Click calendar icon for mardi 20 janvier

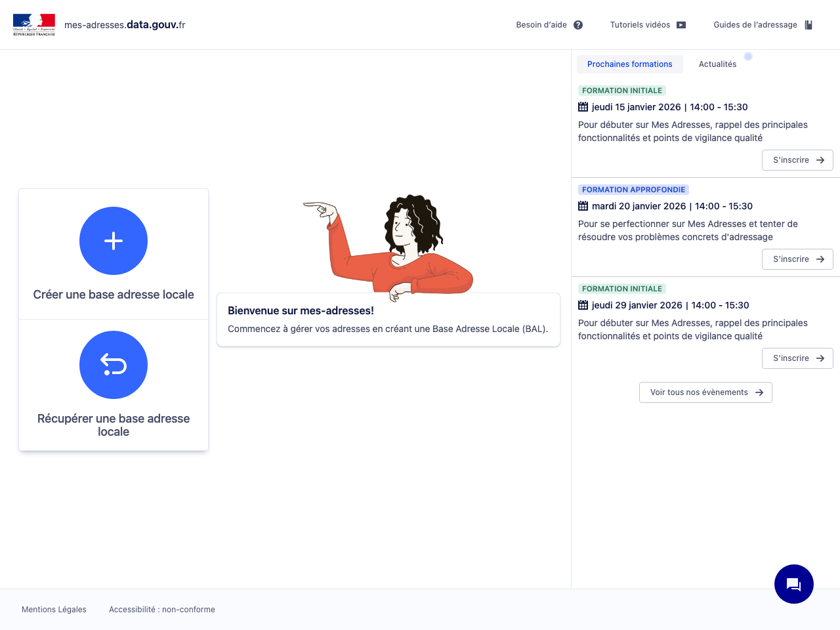pyautogui.click(x=583, y=206)
